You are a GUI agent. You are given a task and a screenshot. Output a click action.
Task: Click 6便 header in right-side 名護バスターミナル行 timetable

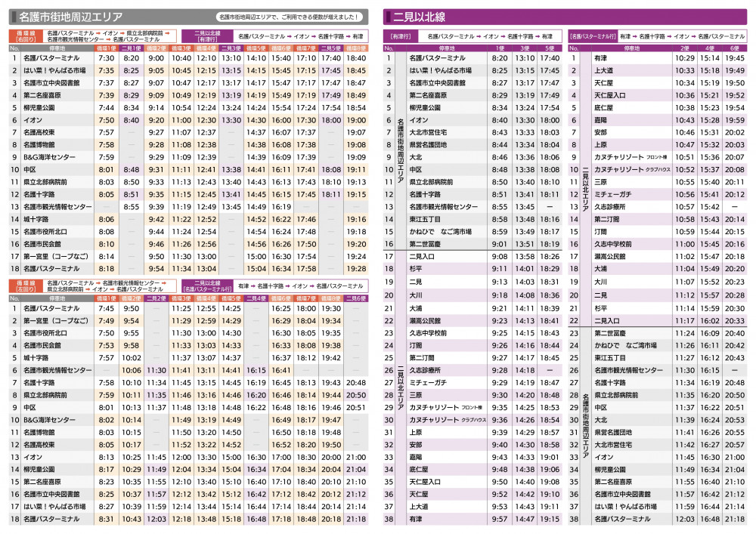[x=734, y=48]
